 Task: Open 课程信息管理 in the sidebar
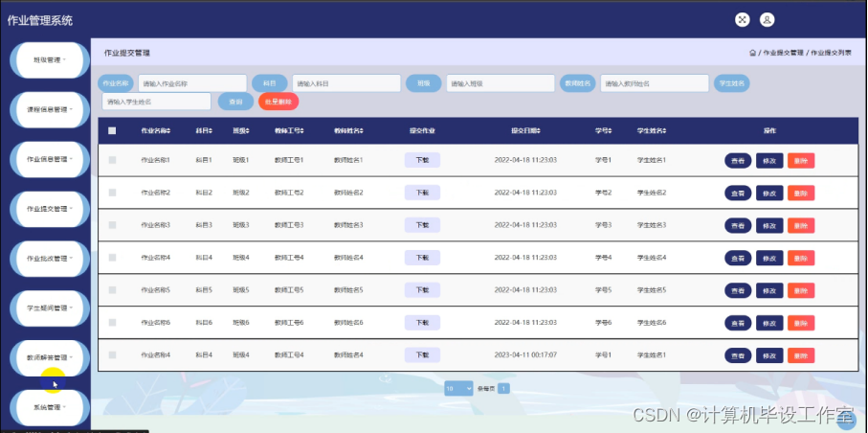click(50, 109)
